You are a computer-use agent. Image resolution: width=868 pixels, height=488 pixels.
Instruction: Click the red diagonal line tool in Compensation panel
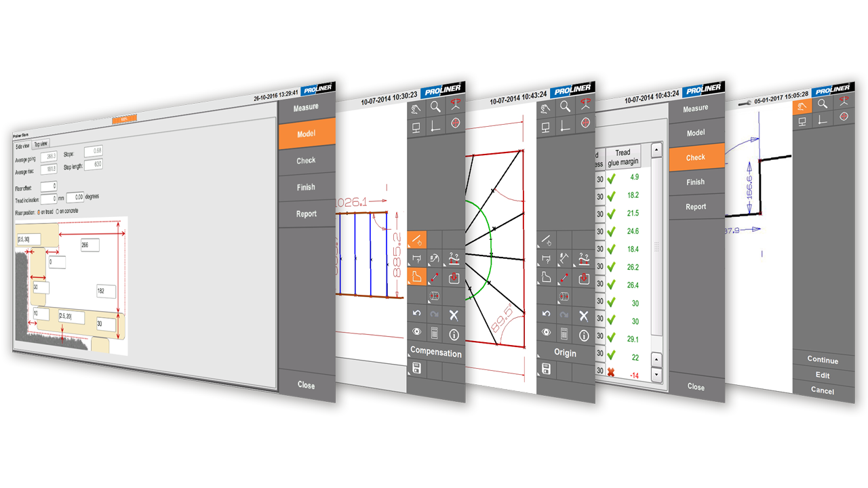435,277
